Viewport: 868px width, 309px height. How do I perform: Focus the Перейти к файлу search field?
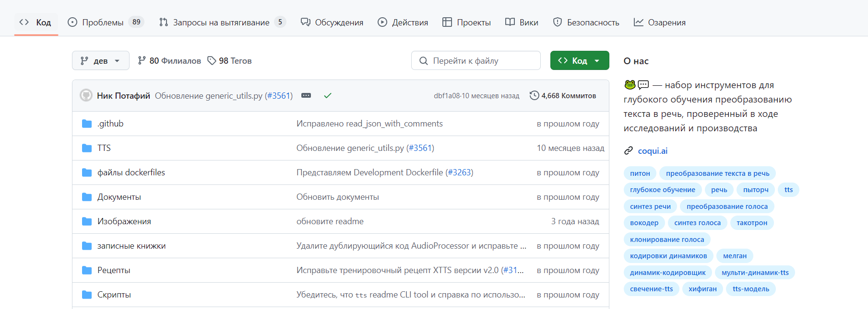[x=476, y=60]
